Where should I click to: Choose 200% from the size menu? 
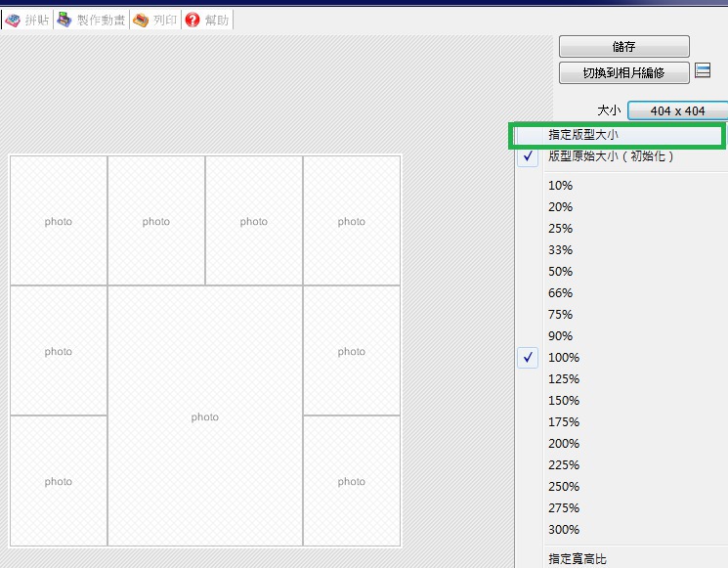coord(622,444)
